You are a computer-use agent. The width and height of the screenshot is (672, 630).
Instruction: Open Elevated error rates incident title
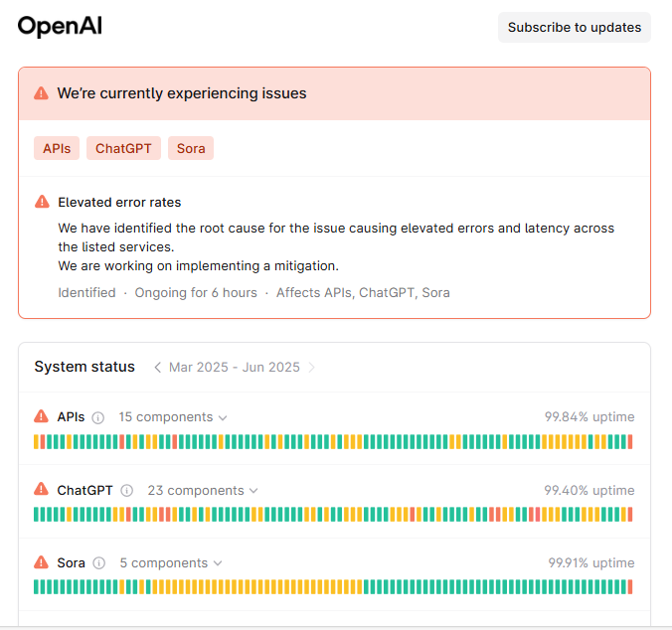119,202
